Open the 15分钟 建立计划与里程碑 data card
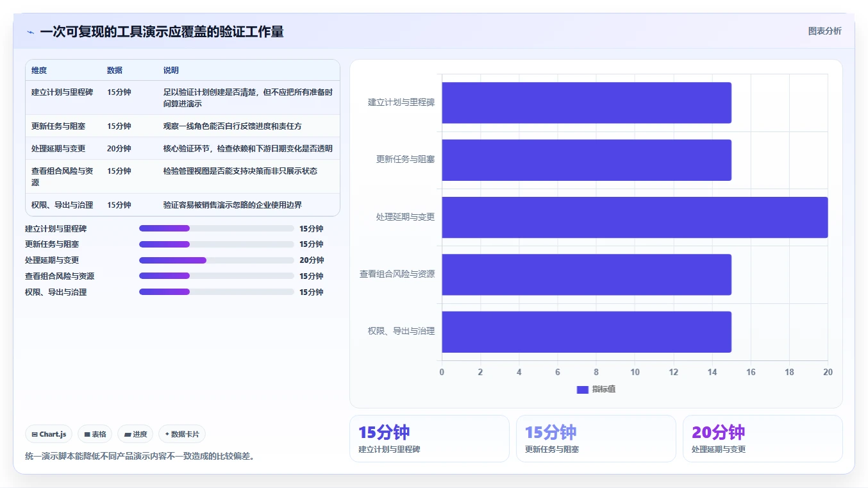 (430, 439)
